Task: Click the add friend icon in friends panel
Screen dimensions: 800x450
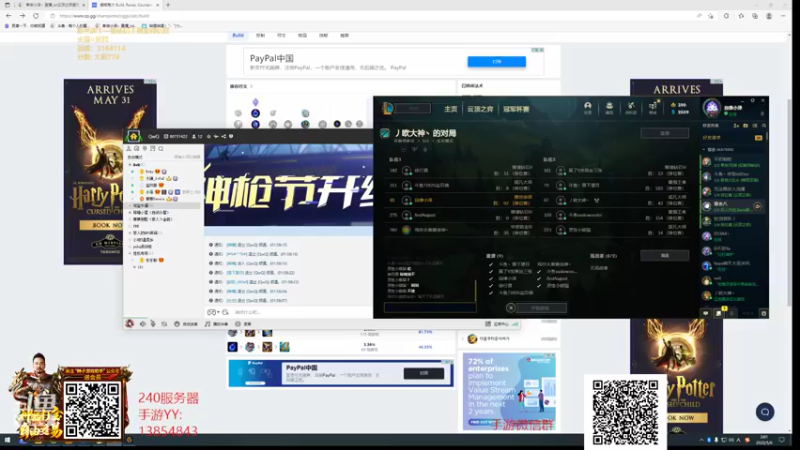Action: pos(736,126)
